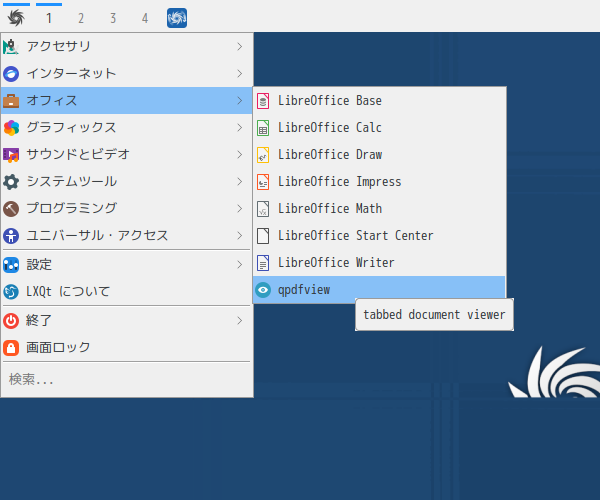Expand the グラフィックス submenu arrow

tap(240, 128)
